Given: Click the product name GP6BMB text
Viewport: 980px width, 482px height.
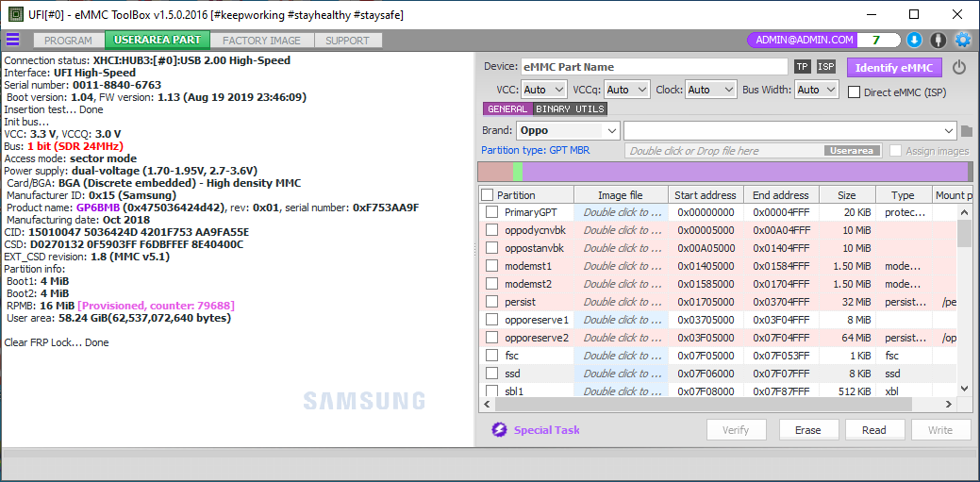Looking at the screenshot, I should coord(99,207).
